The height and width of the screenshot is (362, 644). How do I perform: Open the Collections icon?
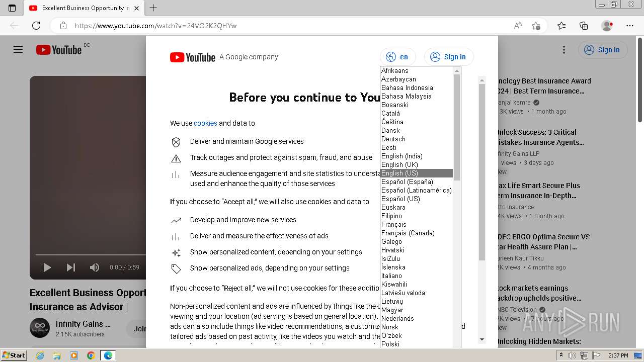[x=584, y=26]
